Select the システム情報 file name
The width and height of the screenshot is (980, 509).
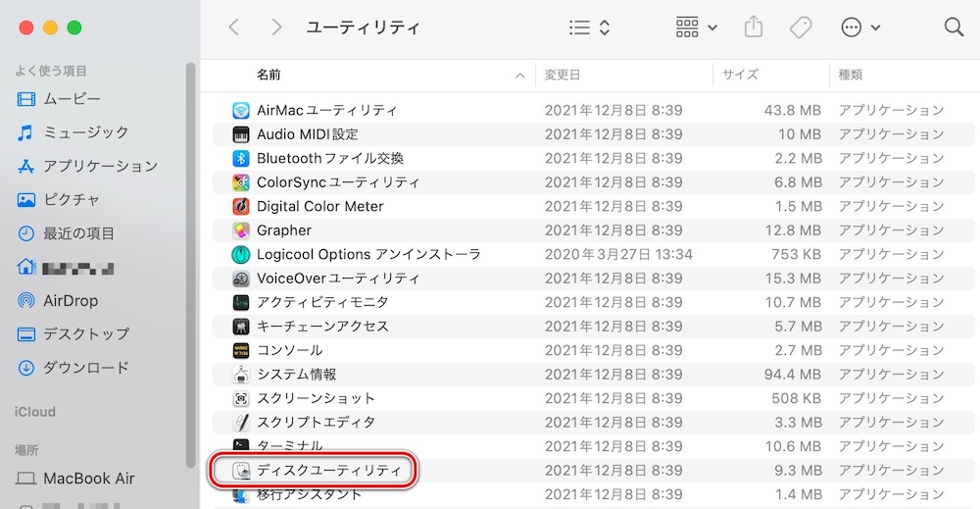click(x=297, y=375)
